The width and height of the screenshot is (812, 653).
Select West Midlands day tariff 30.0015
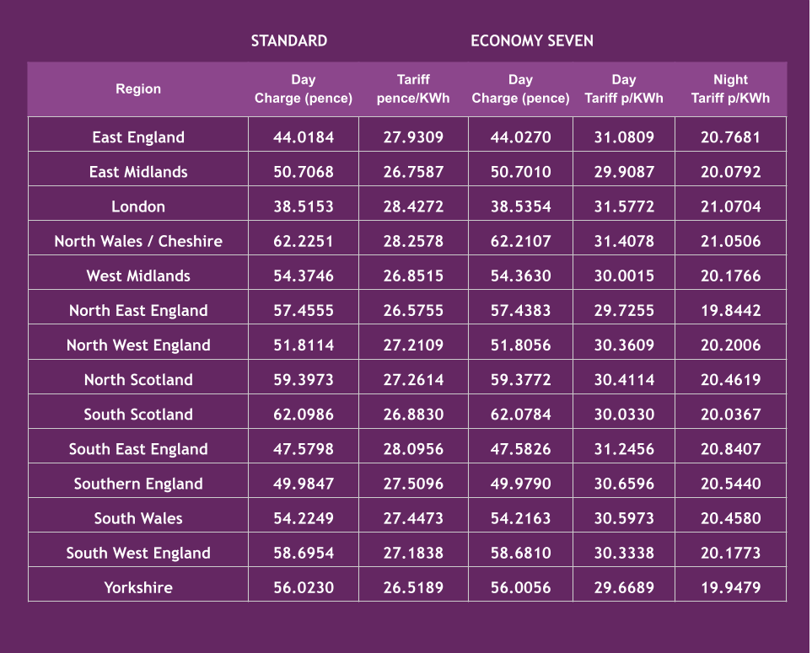click(x=624, y=276)
